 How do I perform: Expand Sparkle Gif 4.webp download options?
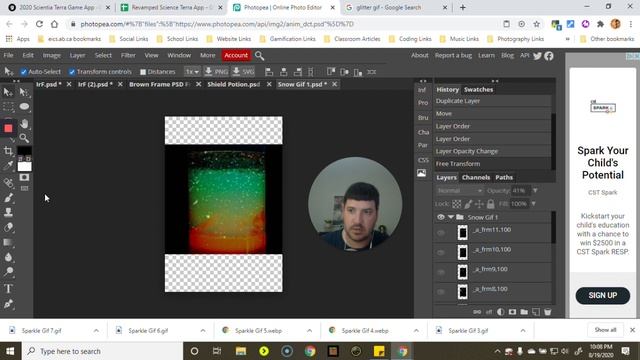pos(416,331)
